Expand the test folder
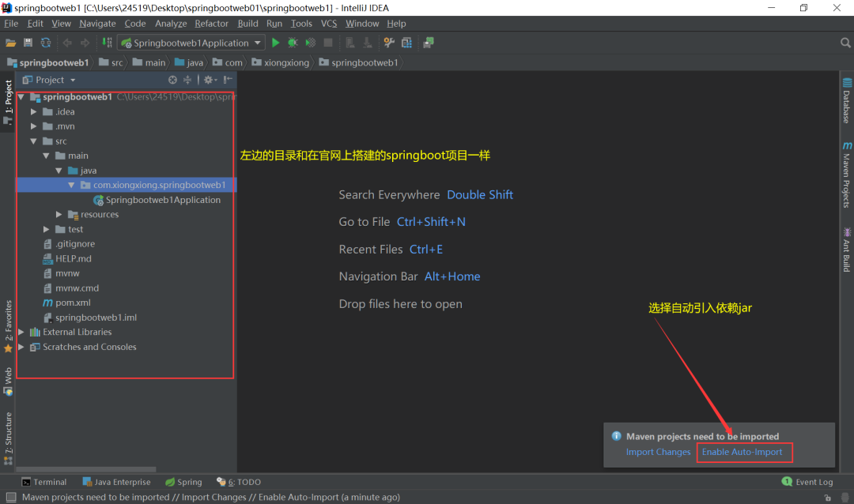This screenshot has height=504, width=854. (47, 229)
